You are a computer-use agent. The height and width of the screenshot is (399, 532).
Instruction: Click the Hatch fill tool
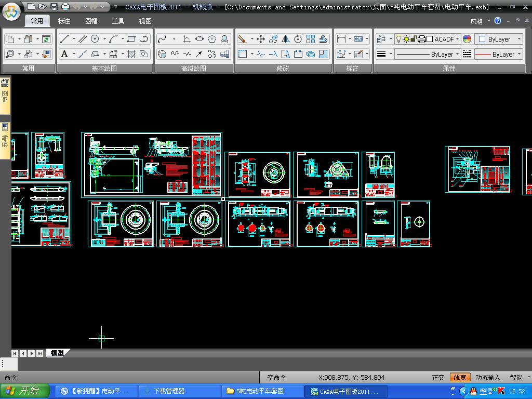131,54
